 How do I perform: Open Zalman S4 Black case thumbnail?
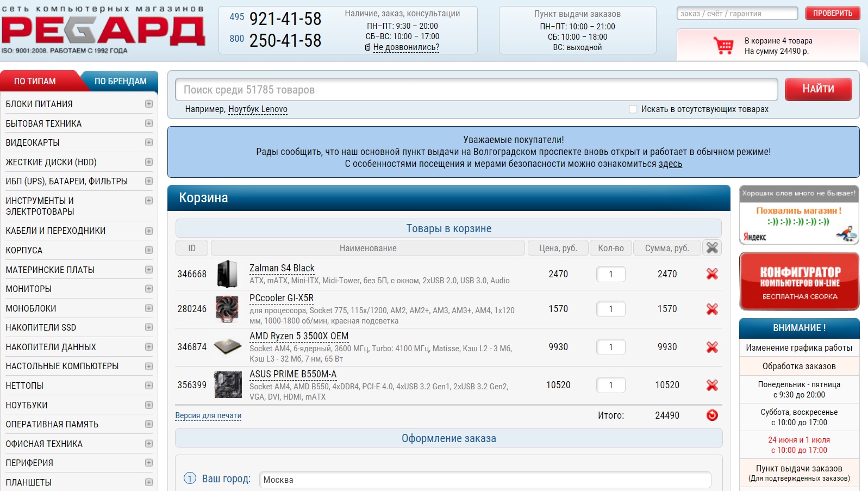[x=227, y=274]
